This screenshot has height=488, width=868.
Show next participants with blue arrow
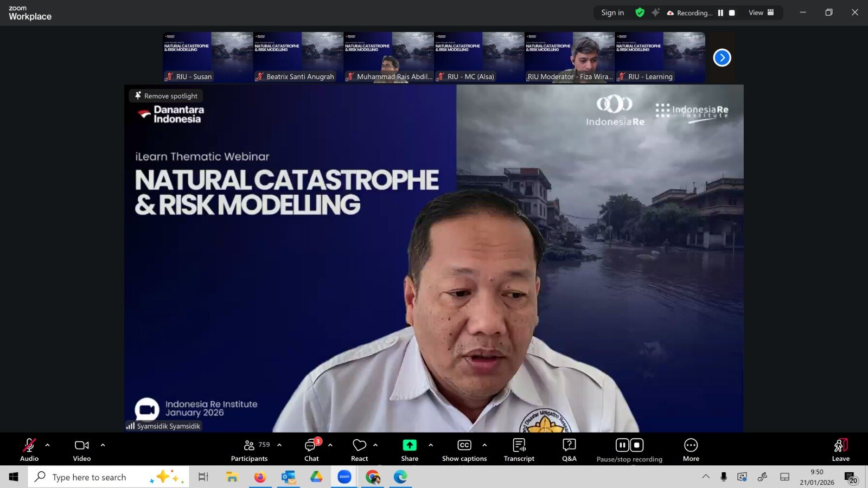point(722,57)
